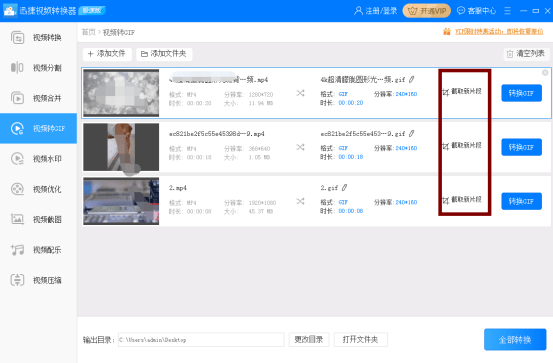This screenshot has height=363, width=553.
Task: Click 转换GIF for 2.mp4
Action: click(x=521, y=201)
